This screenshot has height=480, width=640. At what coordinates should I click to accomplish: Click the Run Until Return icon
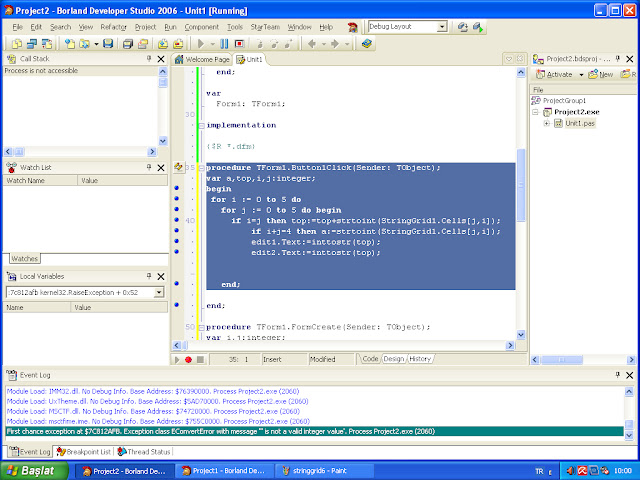pos(289,44)
